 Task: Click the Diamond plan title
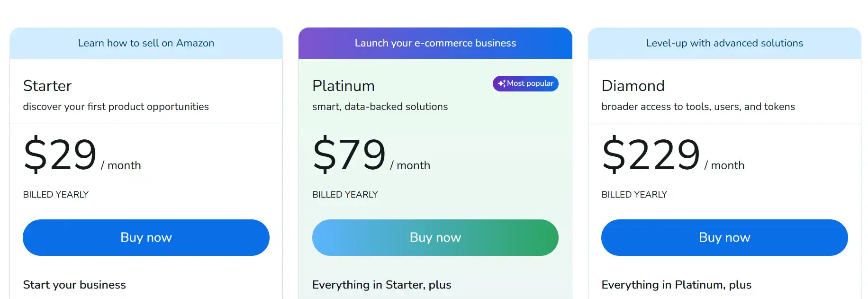tap(633, 86)
